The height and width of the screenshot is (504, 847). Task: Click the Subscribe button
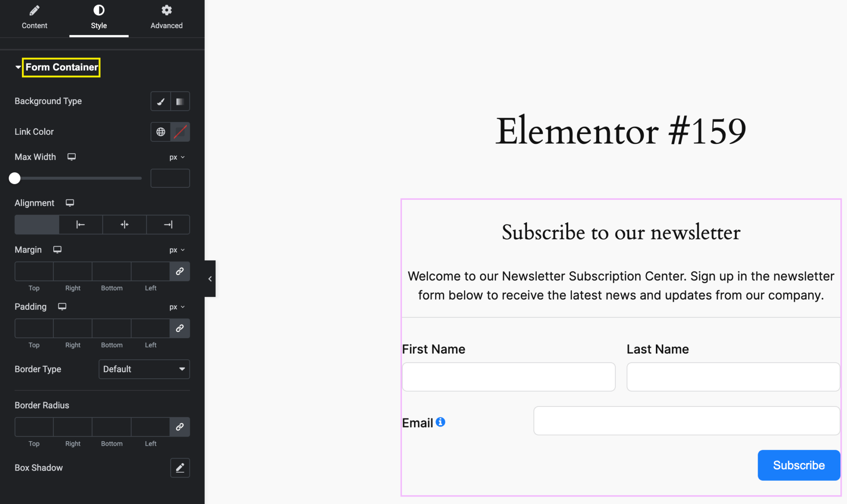(798, 465)
